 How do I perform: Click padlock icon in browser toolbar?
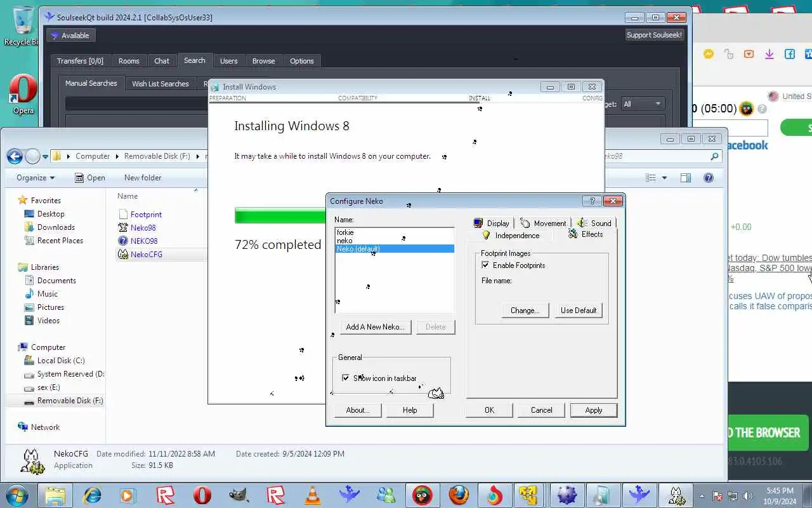[729, 55]
